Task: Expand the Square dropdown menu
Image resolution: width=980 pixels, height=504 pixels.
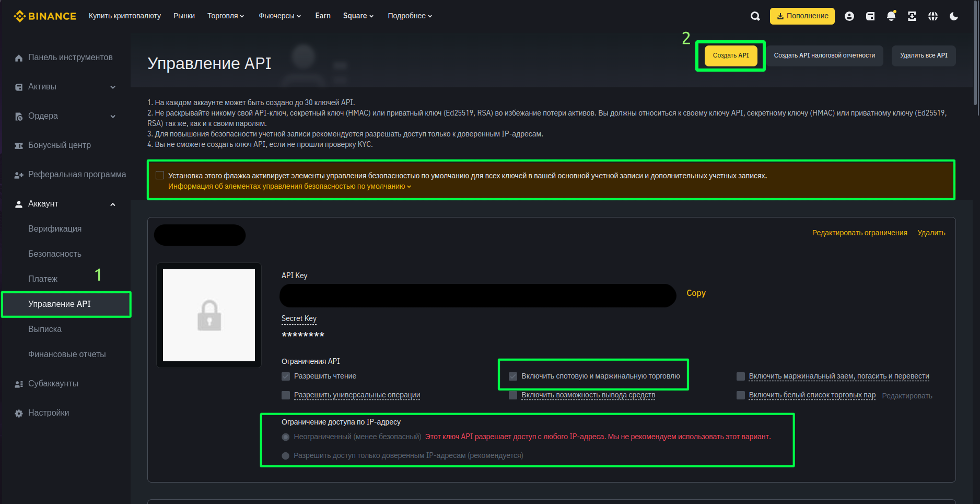Action: [x=358, y=16]
